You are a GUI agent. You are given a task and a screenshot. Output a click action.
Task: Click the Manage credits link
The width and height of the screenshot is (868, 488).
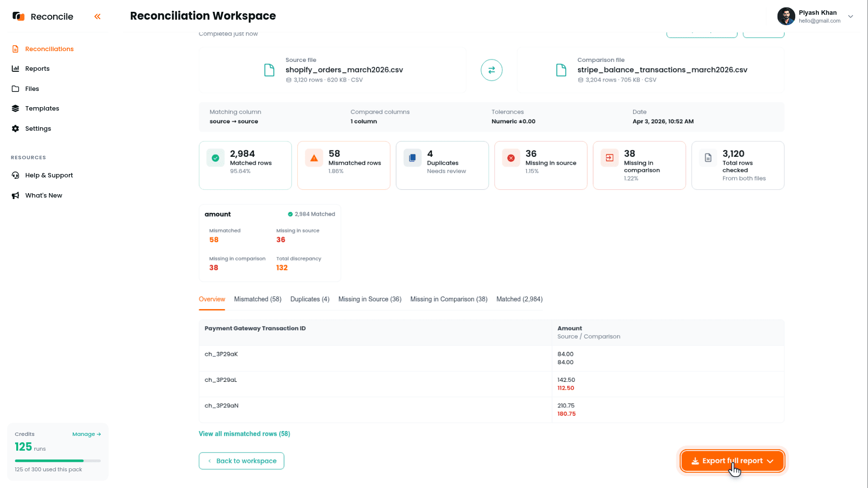[x=87, y=434]
